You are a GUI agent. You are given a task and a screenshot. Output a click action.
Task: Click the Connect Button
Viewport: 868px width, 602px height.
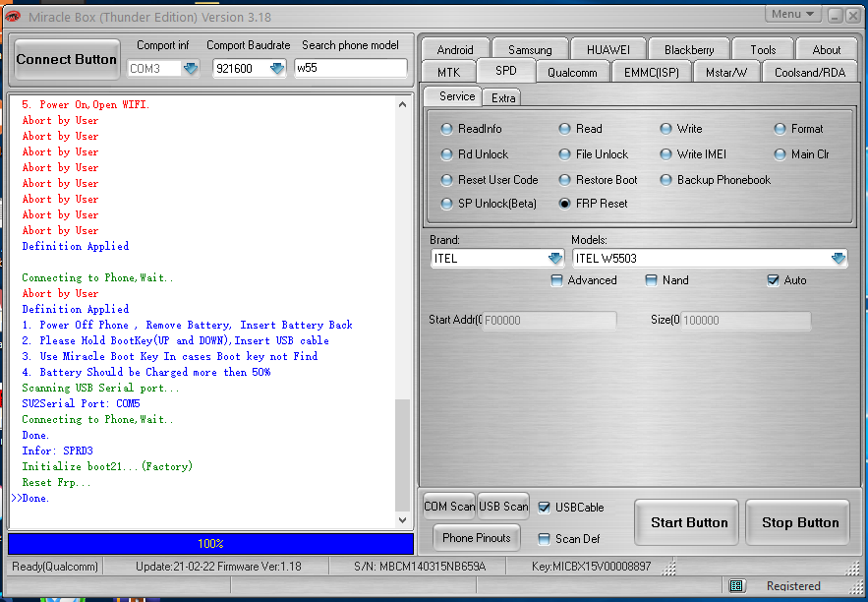tap(67, 59)
